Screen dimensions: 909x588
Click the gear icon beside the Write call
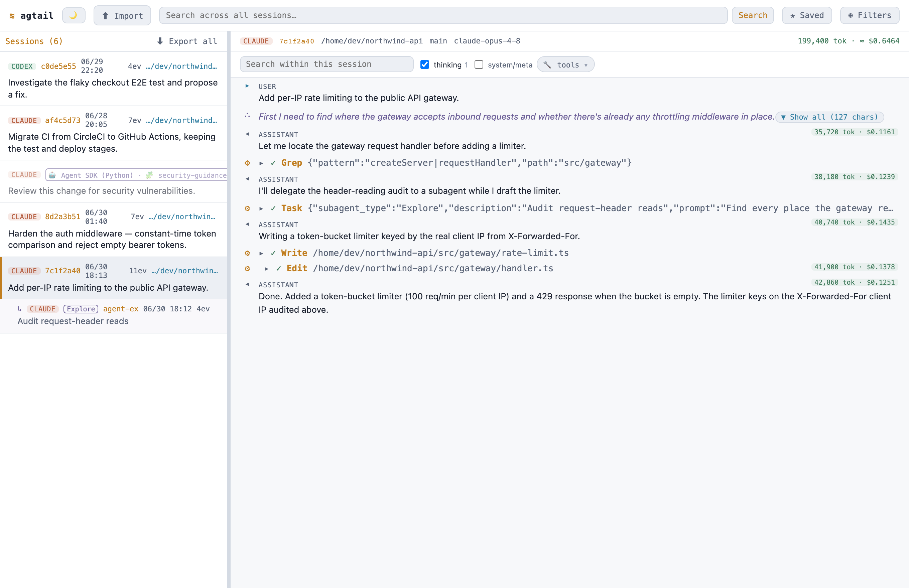tap(247, 253)
